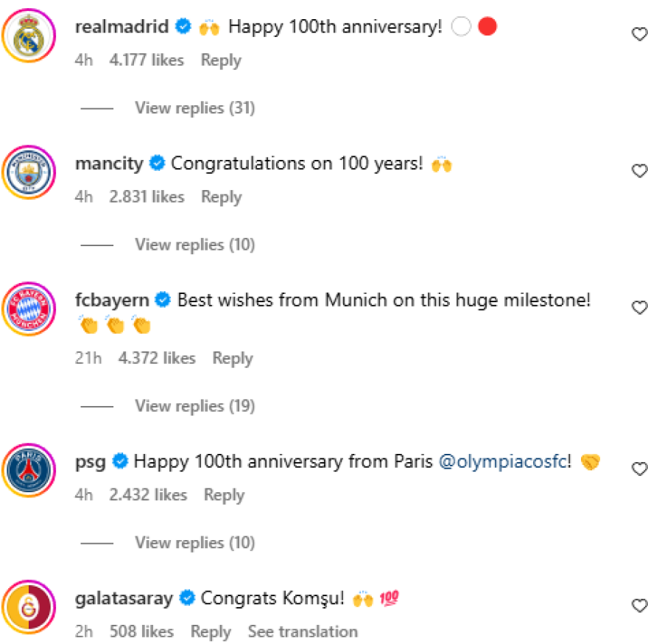Like the mancity comment with heart
Screen dimensions: 648x644
click(639, 171)
